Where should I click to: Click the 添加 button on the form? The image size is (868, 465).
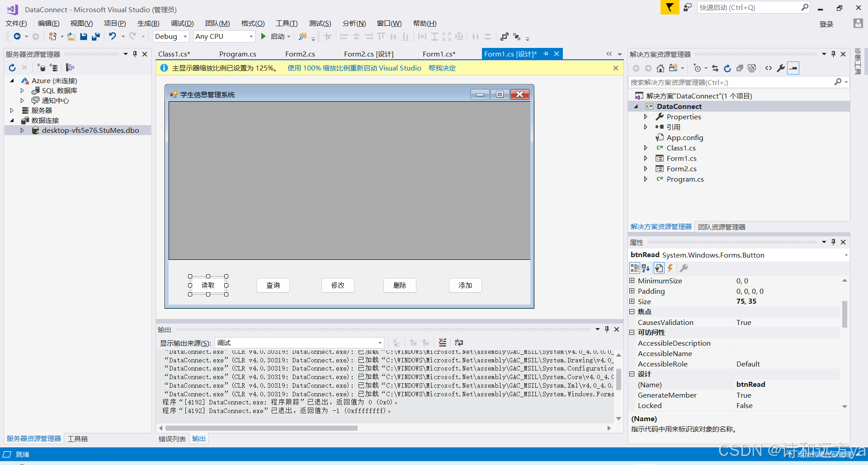point(465,285)
